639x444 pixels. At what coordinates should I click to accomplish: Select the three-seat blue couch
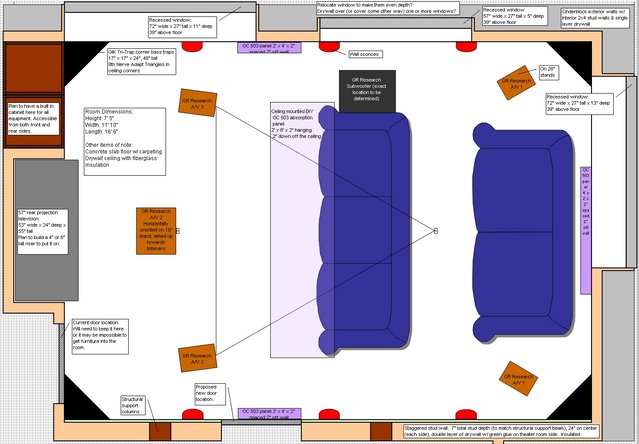(364, 231)
